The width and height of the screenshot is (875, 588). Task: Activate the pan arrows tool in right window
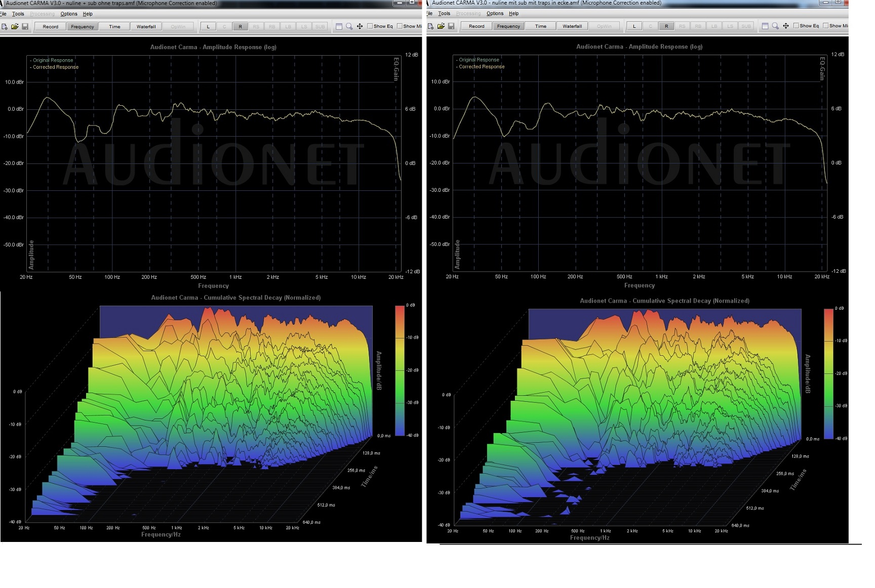click(786, 26)
